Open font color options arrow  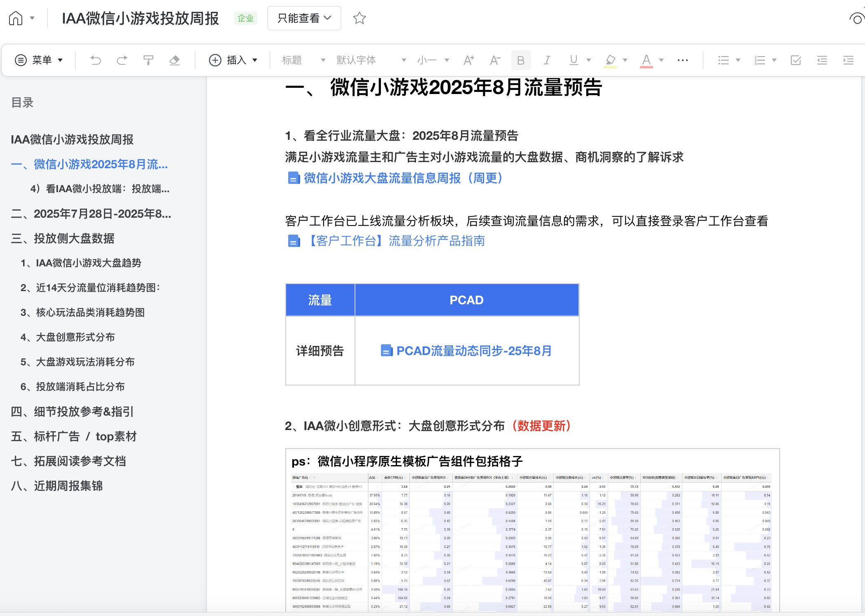click(x=661, y=60)
